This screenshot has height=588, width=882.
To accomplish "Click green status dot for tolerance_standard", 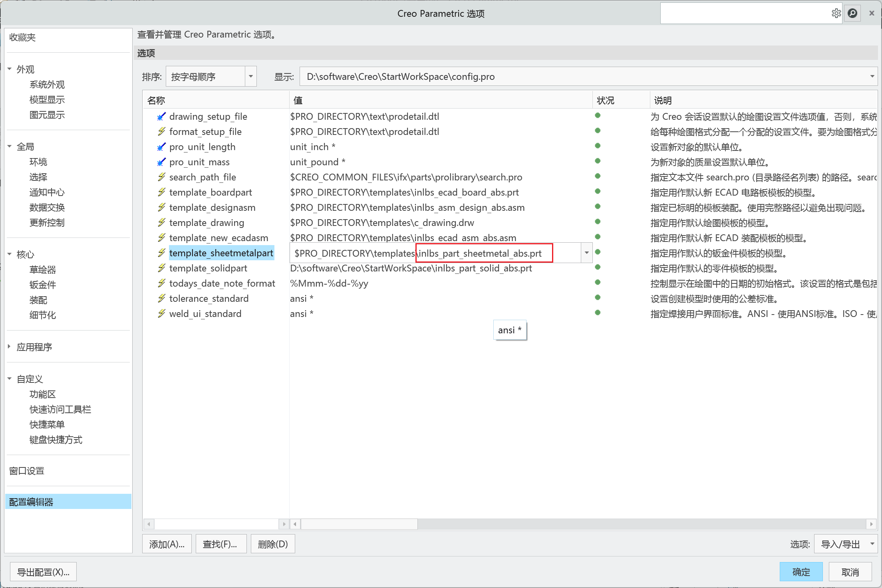I will coord(598,297).
